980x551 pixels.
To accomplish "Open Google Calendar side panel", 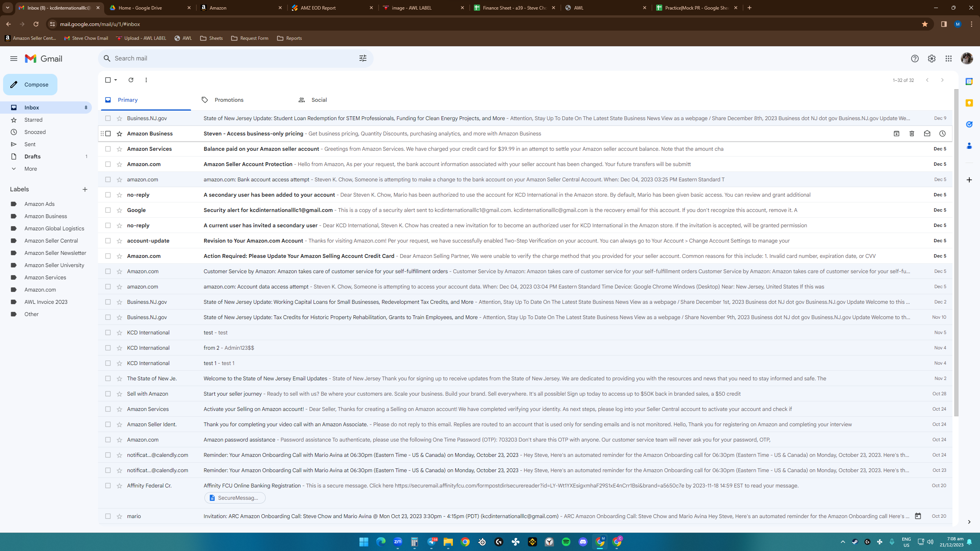I will point(969,82).
